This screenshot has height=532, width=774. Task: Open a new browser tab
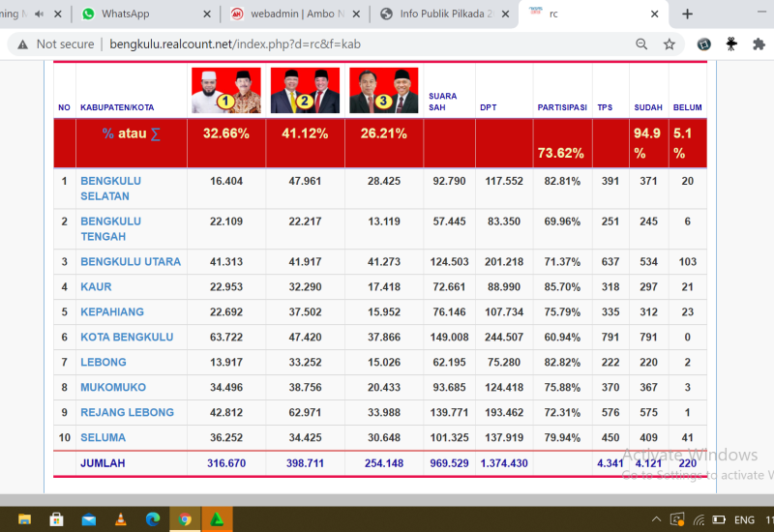point(687,14)
